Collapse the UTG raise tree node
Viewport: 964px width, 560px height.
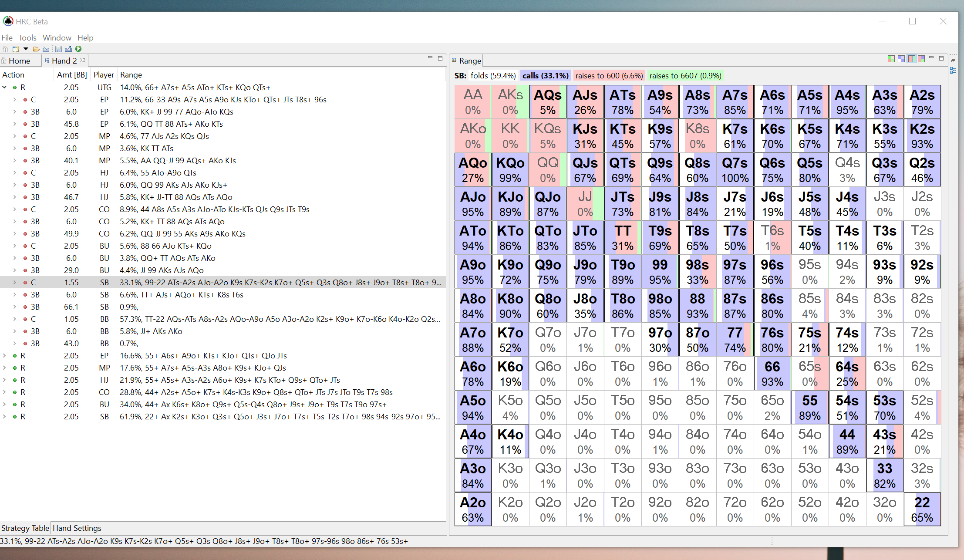4,88
